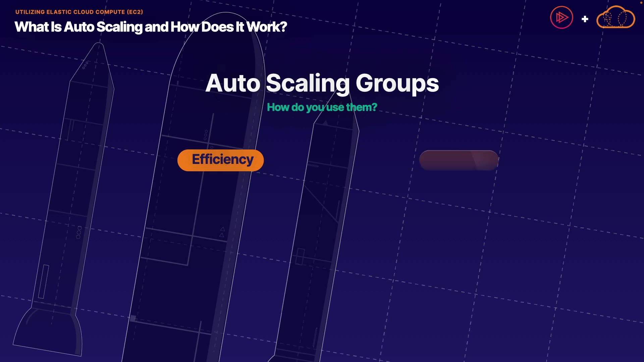Screen dimensions: 644x362
Task: Click the 'Utilizing Elastic Cloud Compute (EC2)' label
Action: (79, 12)
